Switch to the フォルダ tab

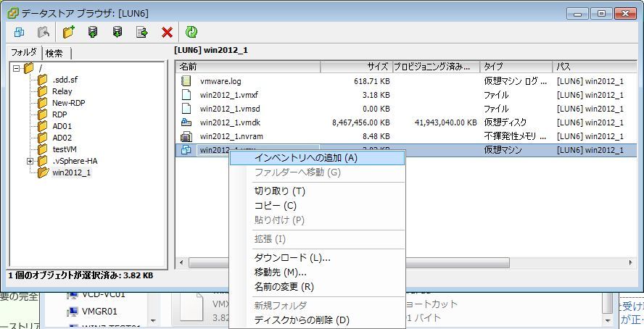(x=24, y=52)
